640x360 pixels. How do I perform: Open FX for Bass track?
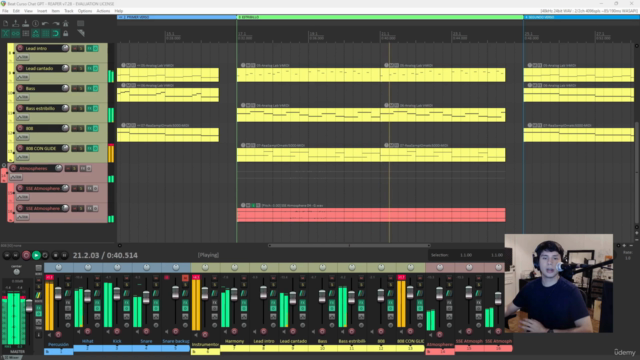[89, 88]
